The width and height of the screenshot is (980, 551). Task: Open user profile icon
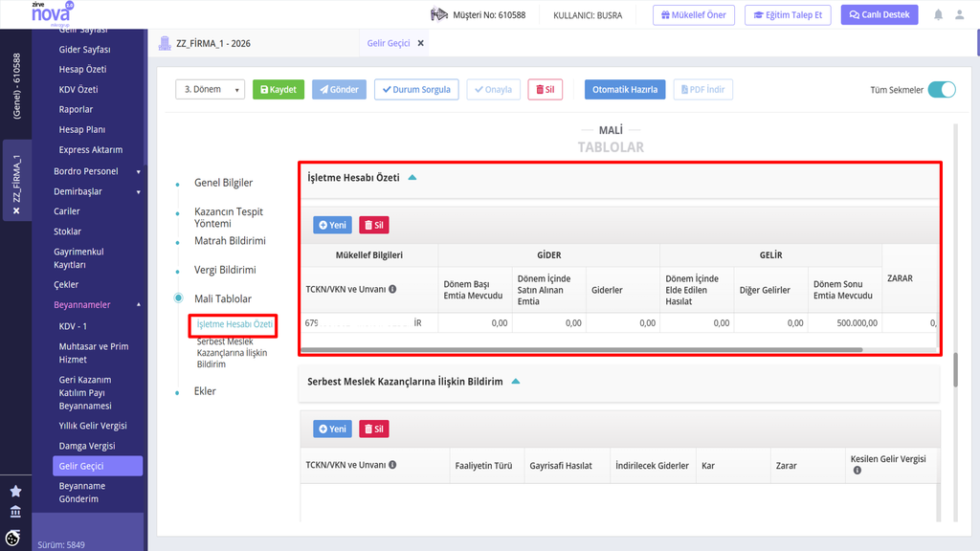pyautogui.click(x=959, y=15)
